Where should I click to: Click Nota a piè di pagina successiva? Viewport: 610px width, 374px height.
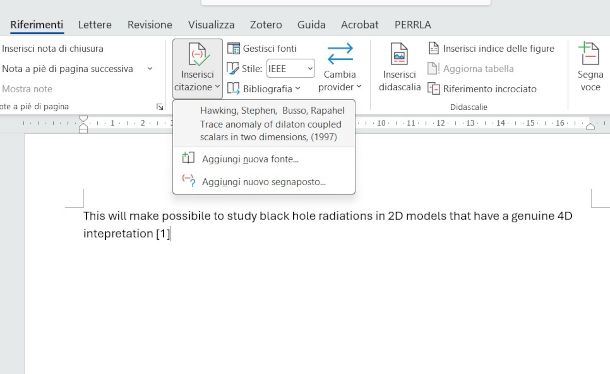pyautogui.click(x=68, y=69)
